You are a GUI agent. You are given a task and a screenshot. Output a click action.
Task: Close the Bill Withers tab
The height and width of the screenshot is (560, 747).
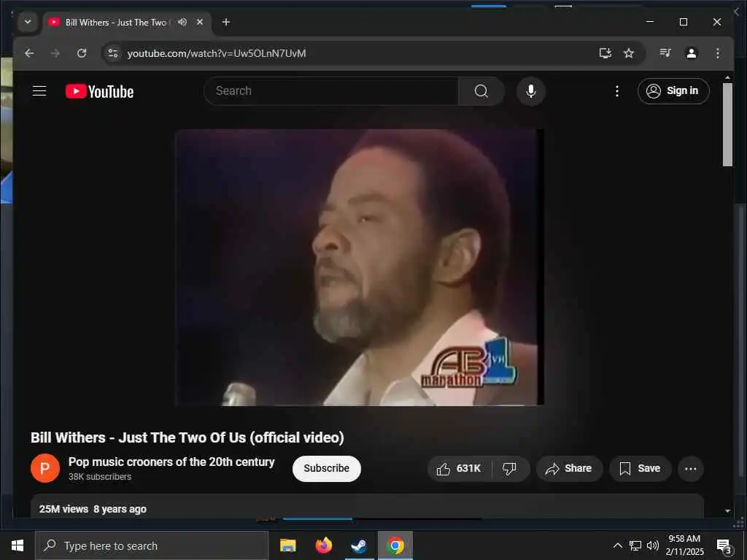click(x=200, y=22)
